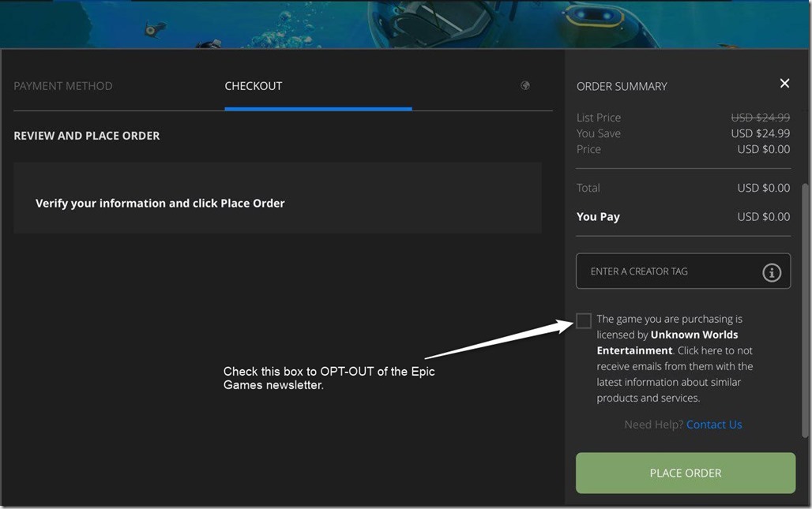Click the globe language icon
Screen dimensions: 812x509
click(525, 85)
